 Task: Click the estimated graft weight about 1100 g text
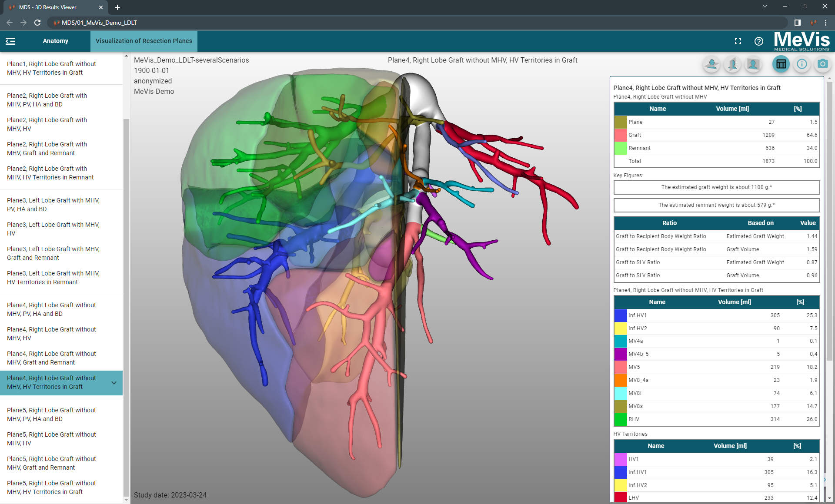717,187
